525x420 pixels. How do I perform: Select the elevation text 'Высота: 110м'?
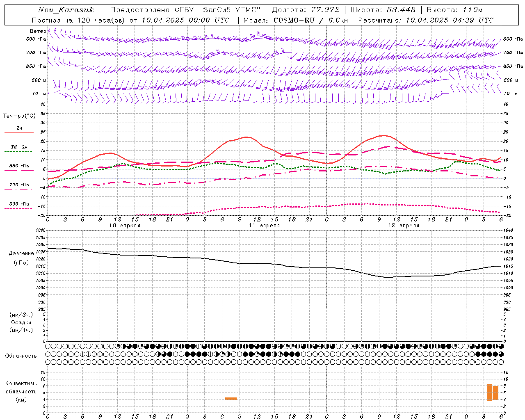tap(454, 9)
